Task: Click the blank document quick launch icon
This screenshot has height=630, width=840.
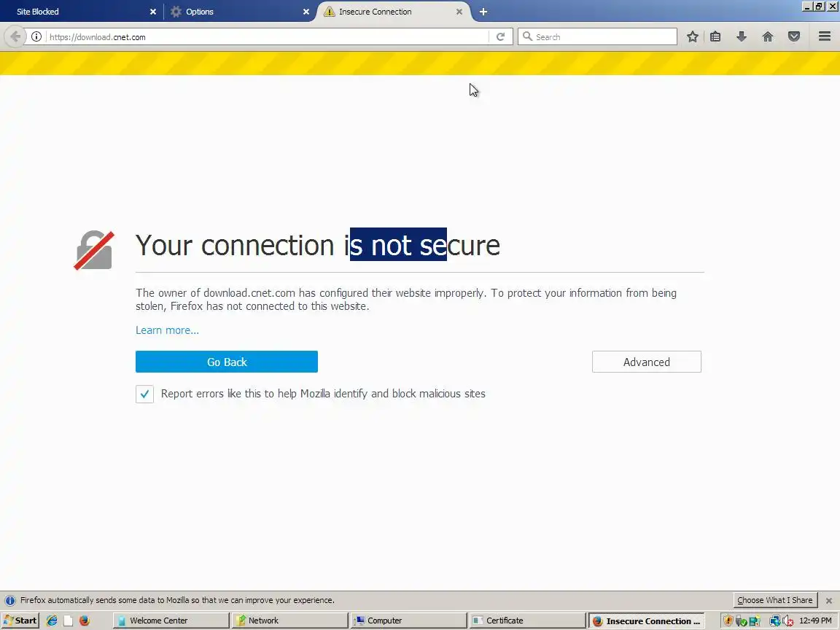Action: pyautogui.click(x=68, y=621)
